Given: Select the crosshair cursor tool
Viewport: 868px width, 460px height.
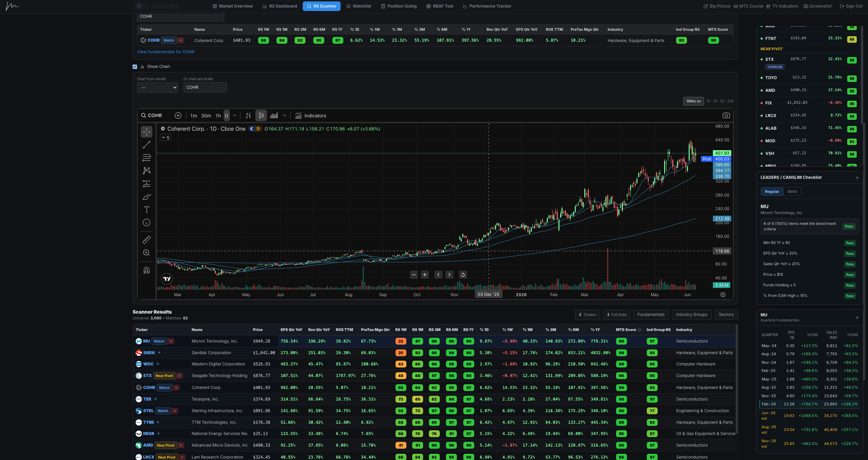Looking at the screenshot, I should (147, 132).
